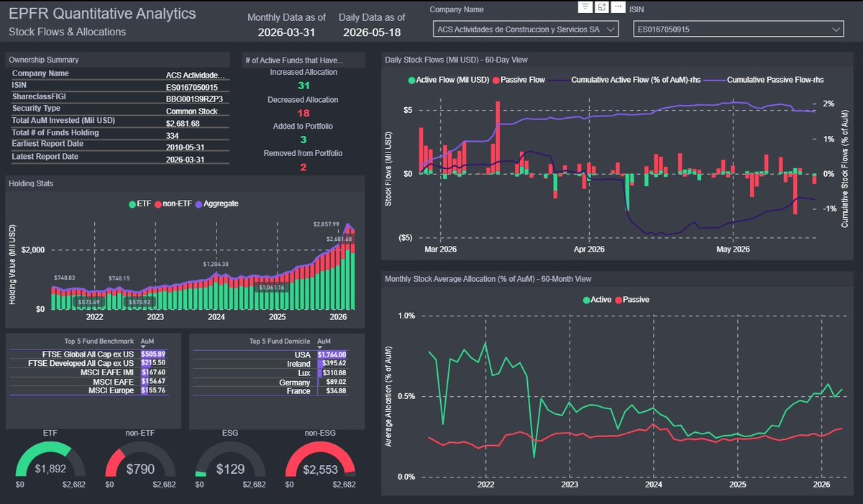Select FTSE Global All Cap ex US bar
This screenshot has width=863, height=504.
153,354
